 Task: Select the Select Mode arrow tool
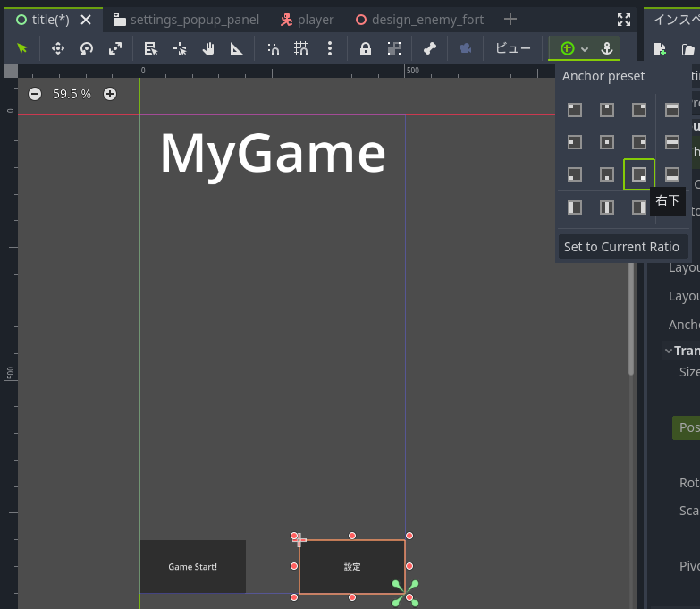click(21, 48)
